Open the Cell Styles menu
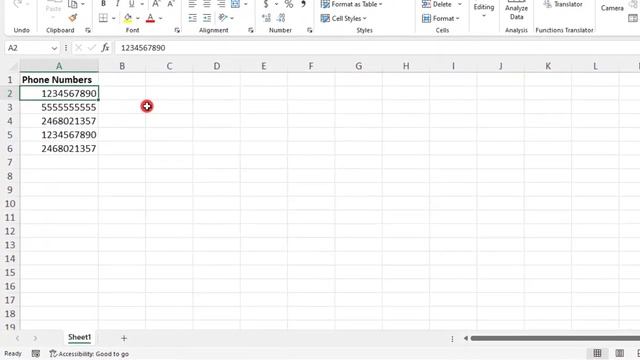 pyautogui.click(x=344, y=18)
